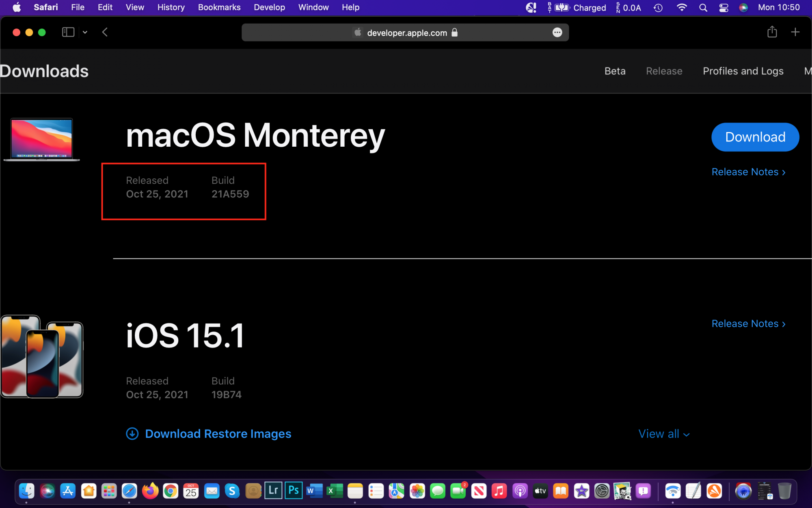The height and width of the screenshot is (508, 812).
Task: Open the Mail app from the Dock
Action: tap(212, 491)
